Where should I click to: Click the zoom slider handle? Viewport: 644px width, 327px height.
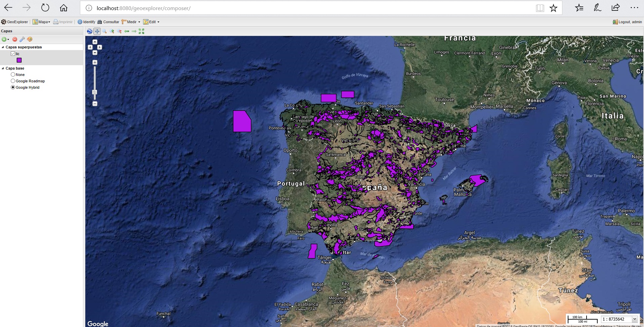click(95, 92)
